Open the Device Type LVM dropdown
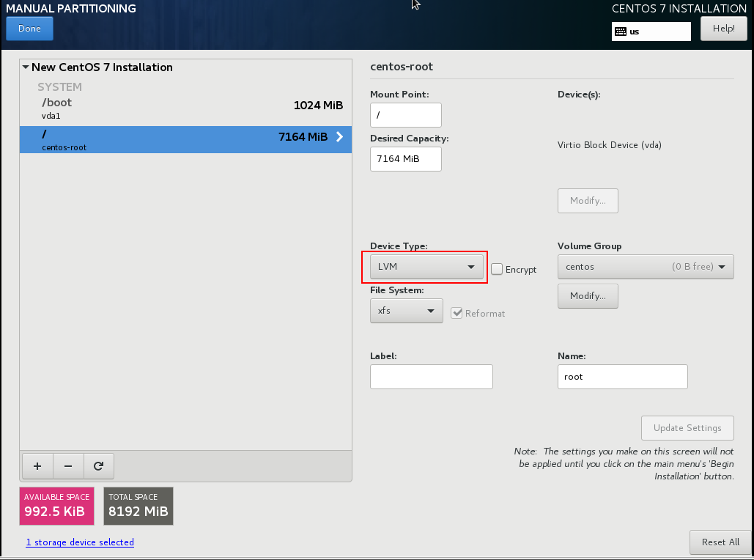754x560 pixels. click(x=426, y=267)
